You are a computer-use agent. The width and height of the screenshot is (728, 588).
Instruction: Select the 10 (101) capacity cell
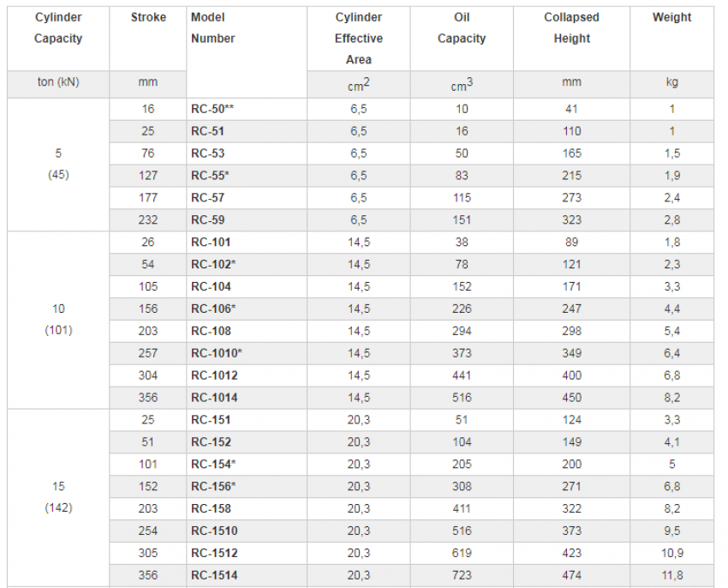click(x=58, y=319)
